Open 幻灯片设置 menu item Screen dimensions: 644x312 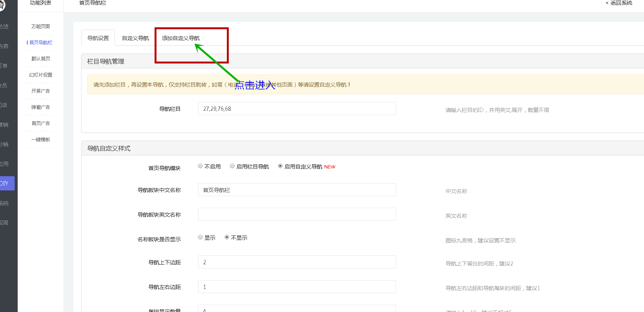click(41, 75)
